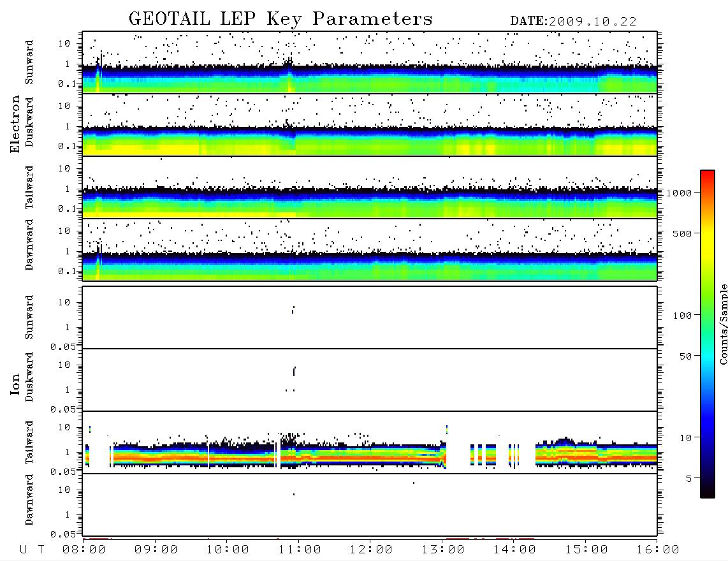
Task: Click the 500 tick on the colorbar
Action: coord(682,233)
